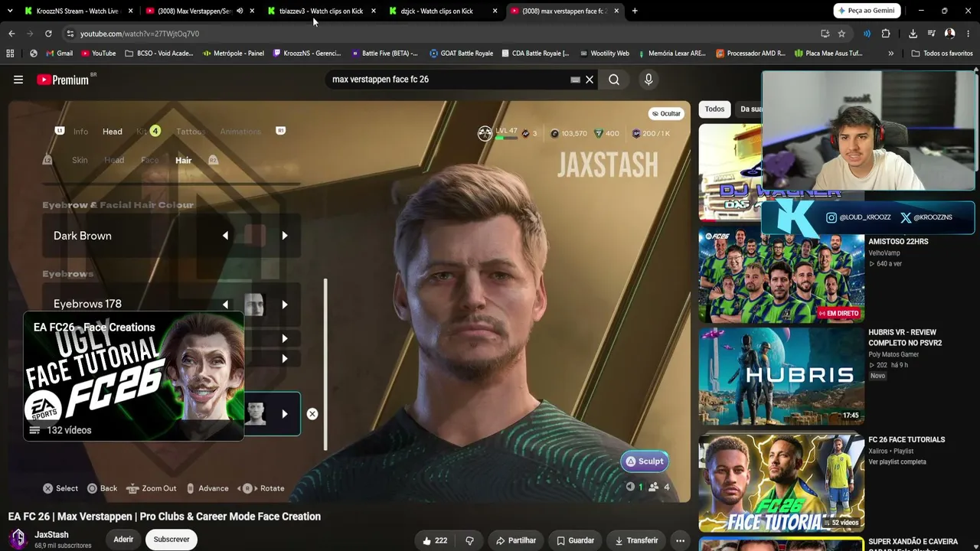The width and height of the screenshot is (980, 551).
Task: Close the tblazzev3 tab
Action: pos(374,11)
